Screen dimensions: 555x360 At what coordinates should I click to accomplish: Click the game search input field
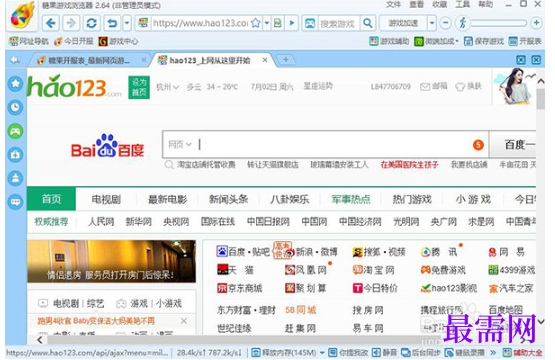(x=338, y=24)
